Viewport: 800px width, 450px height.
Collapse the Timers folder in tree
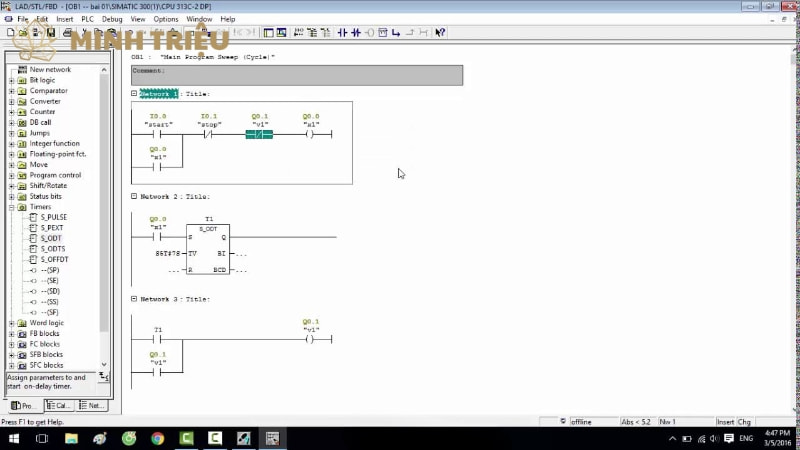coord(12,207)
